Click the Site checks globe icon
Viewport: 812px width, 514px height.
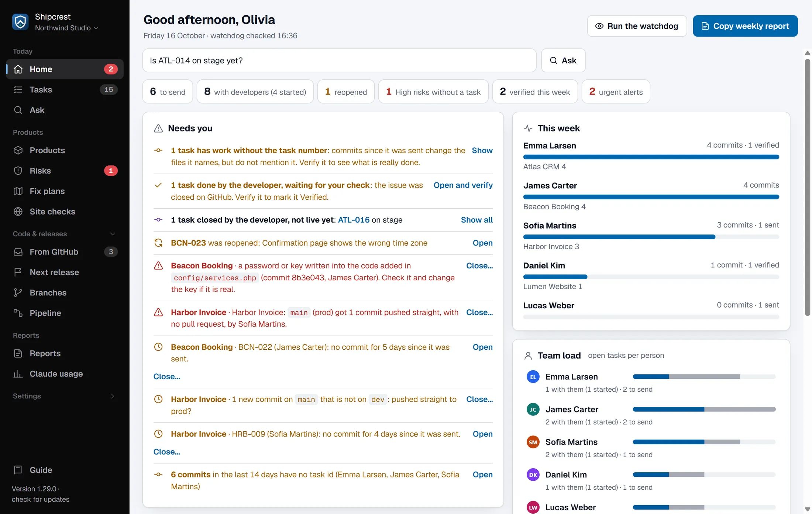18,212
